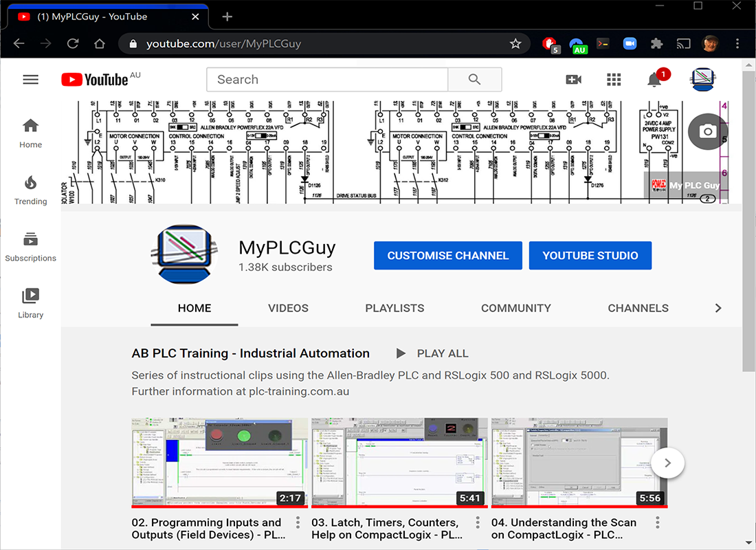Focus the YouTube Search field
756x550 pixels.
[x=327, y=80]
